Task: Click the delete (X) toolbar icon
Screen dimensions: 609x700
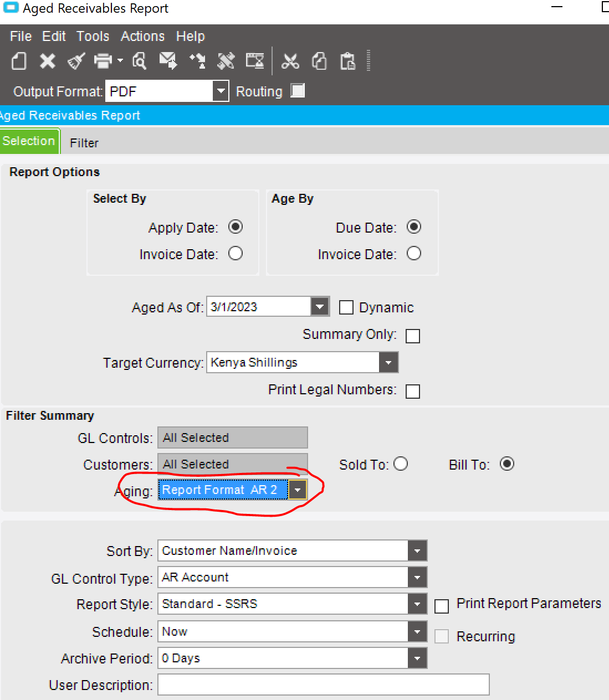Action: 48,61
